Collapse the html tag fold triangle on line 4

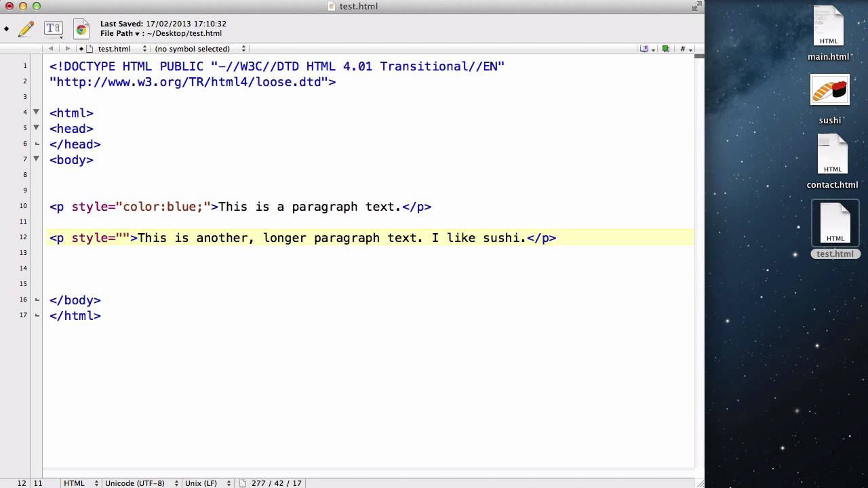pyautogui.click(x=37, y=112)
